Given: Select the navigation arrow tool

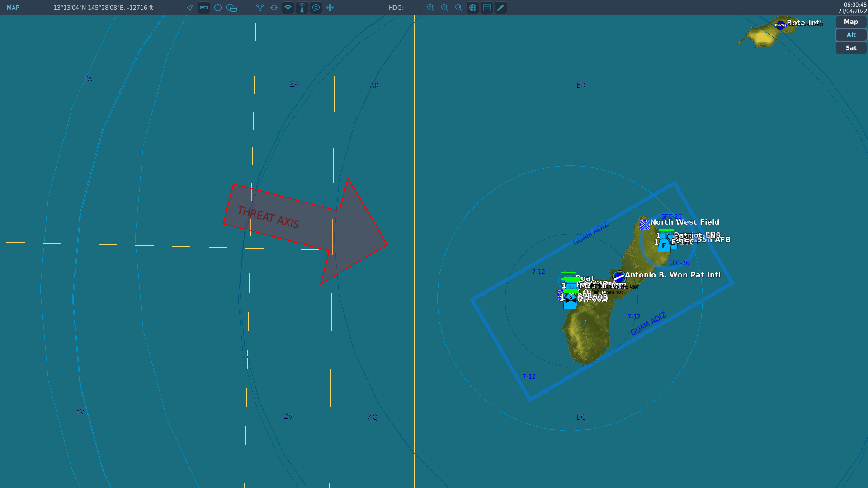Looking at the screenshot, I should (189, 8).
